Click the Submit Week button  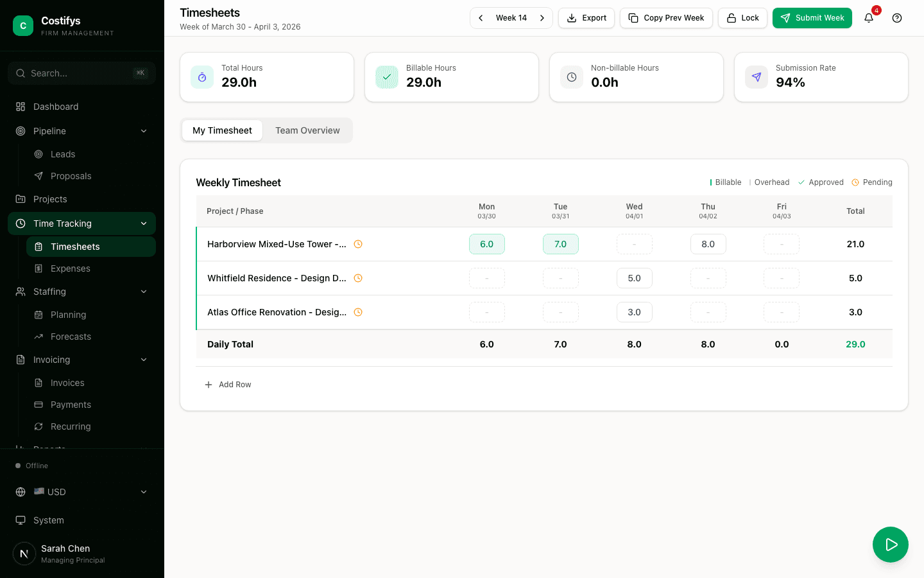[x=812, y=18]
